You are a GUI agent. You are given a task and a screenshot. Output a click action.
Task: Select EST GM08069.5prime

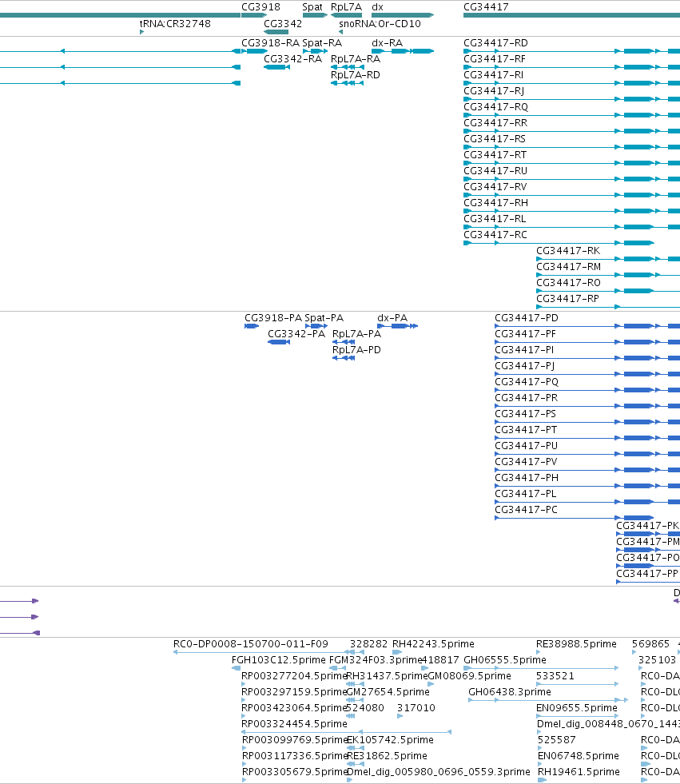[470, 676]
